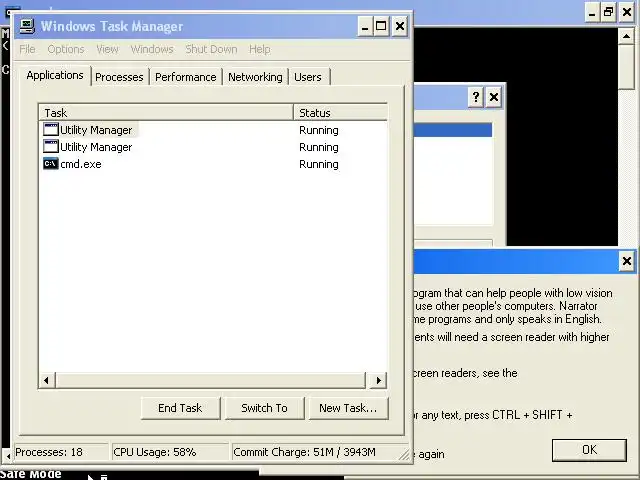
Task: Sort by the Task column header
Action: click(x=166, y=113)
